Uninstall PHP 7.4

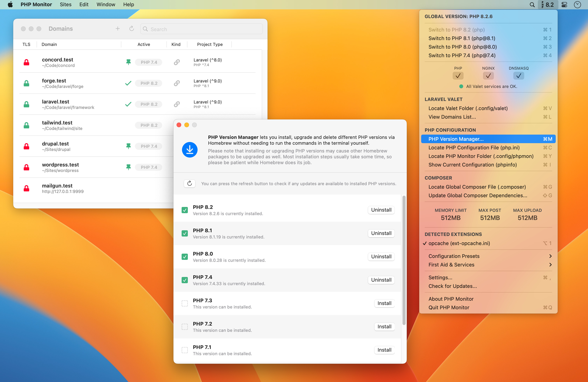click(381, 280)
